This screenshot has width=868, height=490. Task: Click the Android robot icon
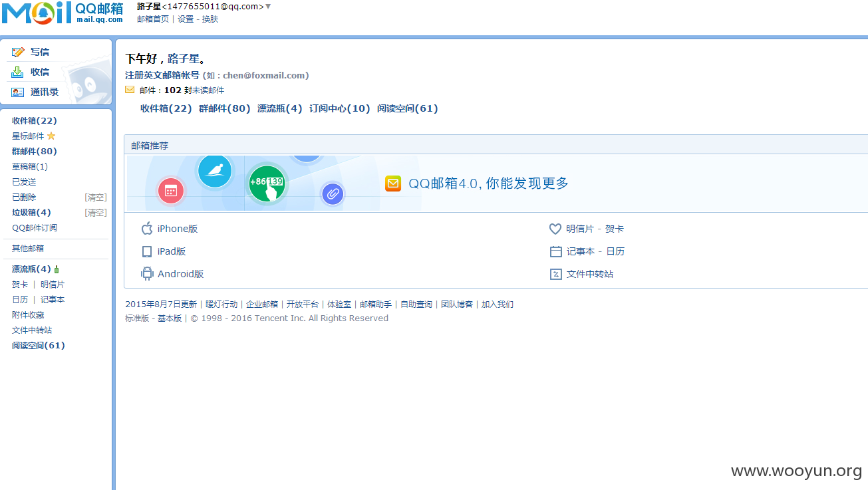tap(147, 274)
